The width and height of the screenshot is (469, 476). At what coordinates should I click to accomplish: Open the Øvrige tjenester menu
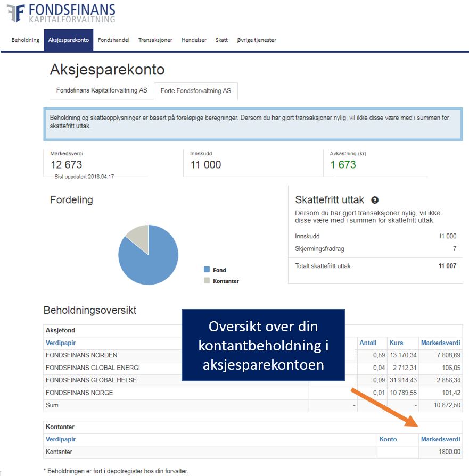click(257, 40)
